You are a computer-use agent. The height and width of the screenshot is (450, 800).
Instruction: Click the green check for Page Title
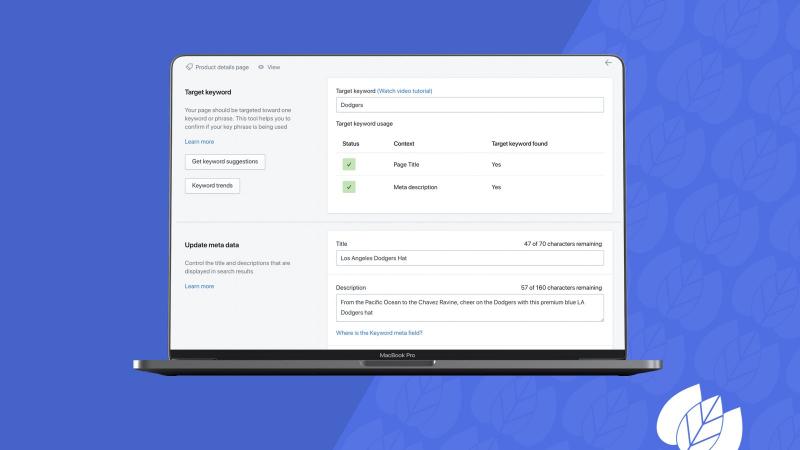[x=349, y=164]
